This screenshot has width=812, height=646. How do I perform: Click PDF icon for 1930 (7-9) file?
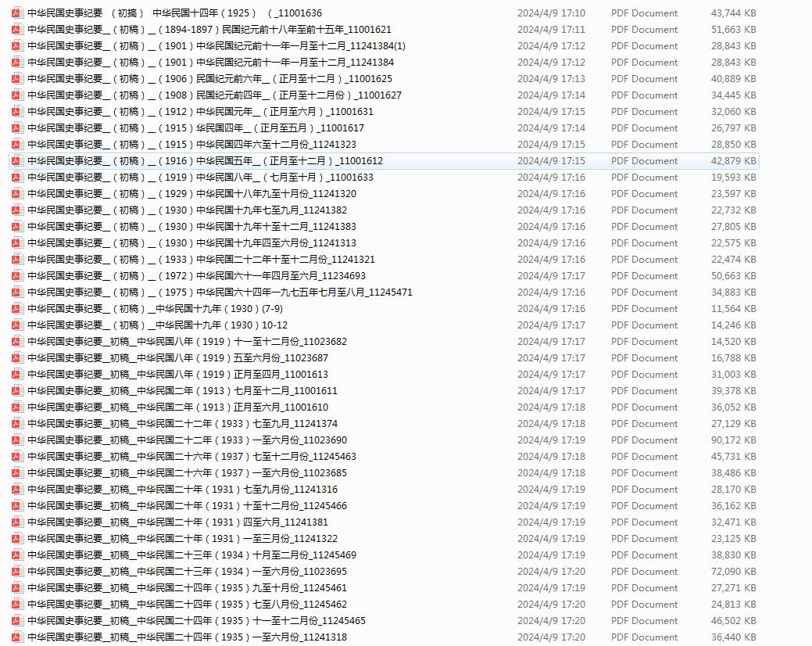pyautogui.click(x=16, y=309)
